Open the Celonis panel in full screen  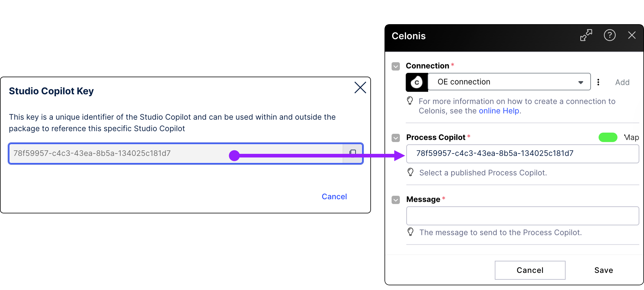(x=586, y=35)
